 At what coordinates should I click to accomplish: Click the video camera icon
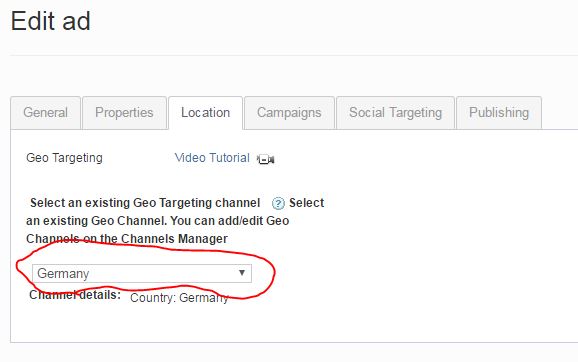266,159
